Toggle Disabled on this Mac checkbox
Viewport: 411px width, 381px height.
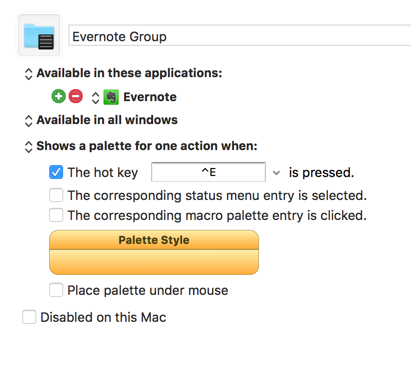tap(29, 317)
